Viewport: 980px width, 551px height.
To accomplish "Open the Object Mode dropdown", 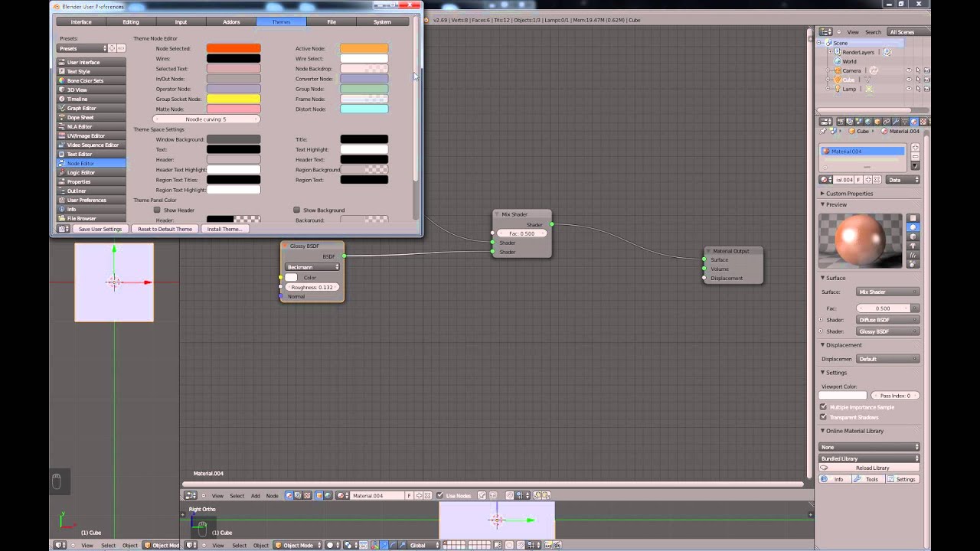I will pos(298,545).
